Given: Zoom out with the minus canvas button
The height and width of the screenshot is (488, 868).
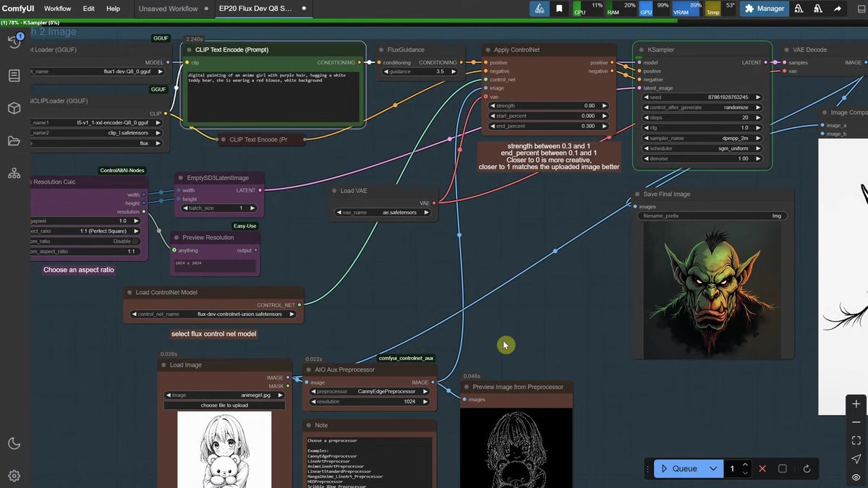Looking at the screenshot, I should pos(856,421).
